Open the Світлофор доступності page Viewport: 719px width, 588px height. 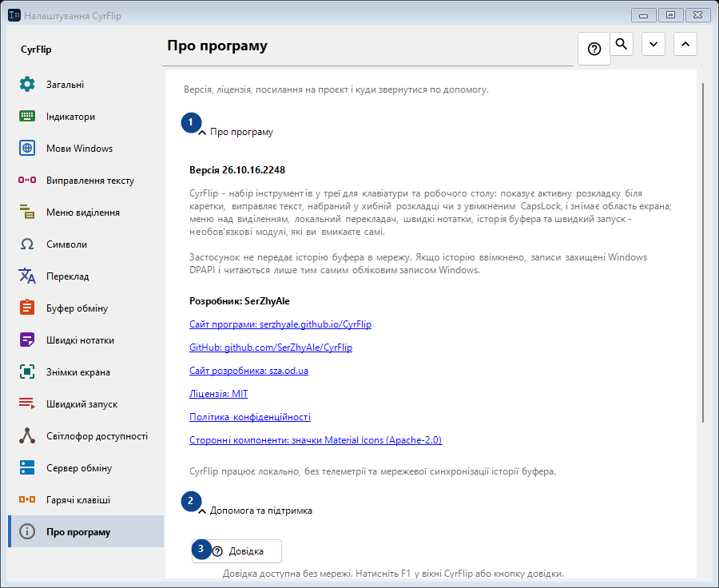[85, 435]
